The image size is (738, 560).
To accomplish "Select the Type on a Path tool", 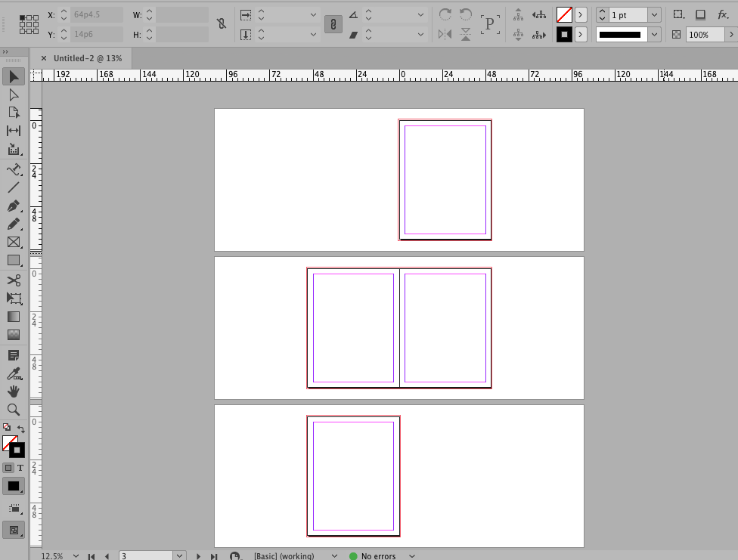I will click(14, 169).
